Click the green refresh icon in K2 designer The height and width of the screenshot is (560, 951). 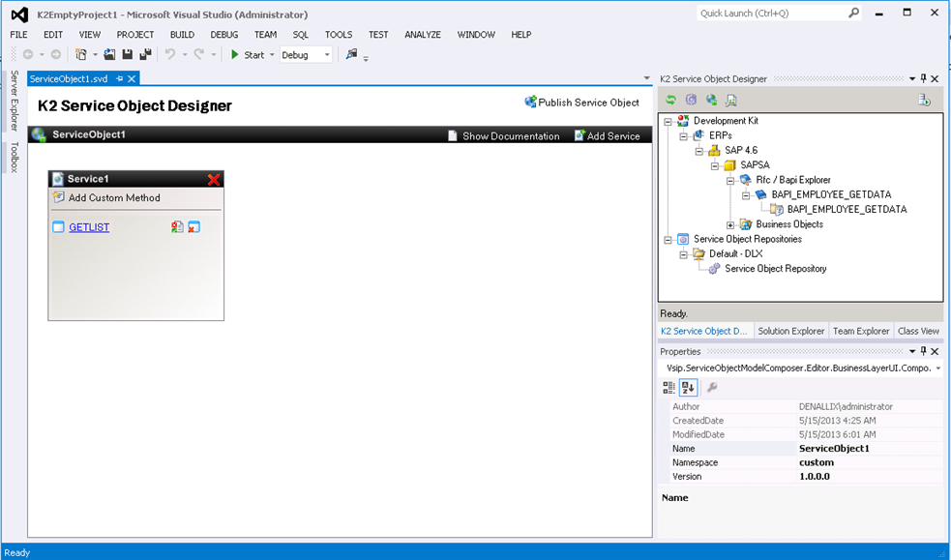coord(670,100)
